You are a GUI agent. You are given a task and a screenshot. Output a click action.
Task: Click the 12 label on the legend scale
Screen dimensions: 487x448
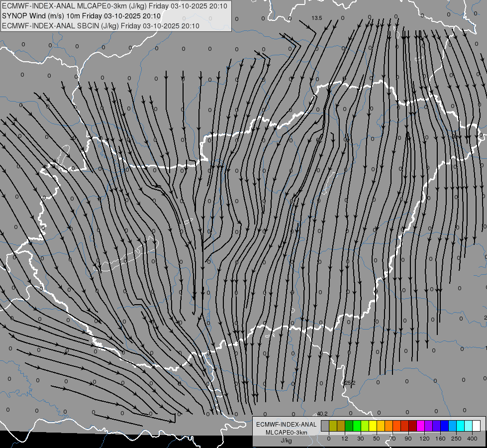(x=345, y=438)
